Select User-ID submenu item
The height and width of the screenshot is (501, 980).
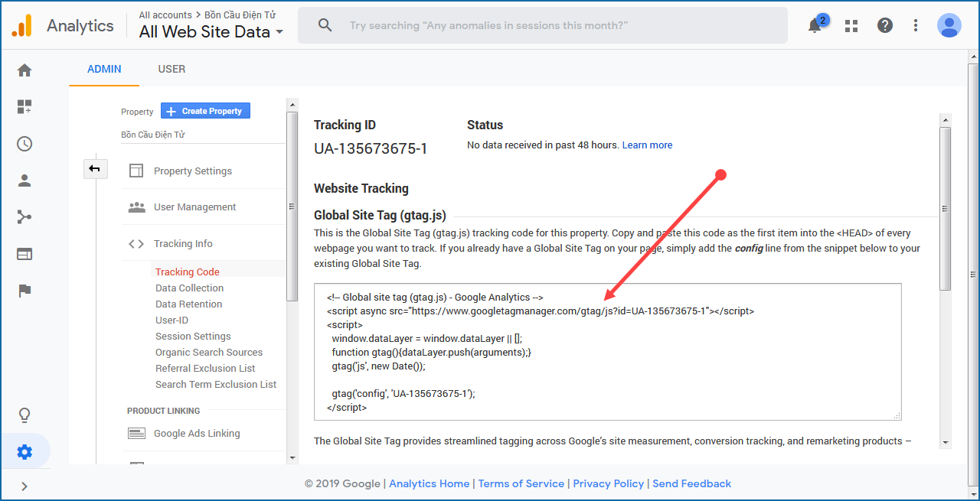[171, 320]
